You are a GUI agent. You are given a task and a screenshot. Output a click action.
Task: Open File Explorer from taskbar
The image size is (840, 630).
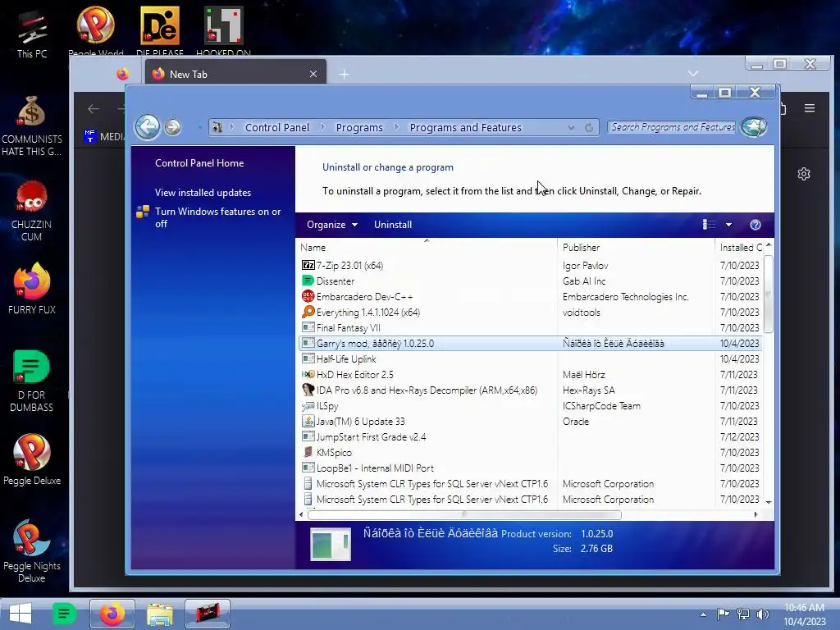point(160,614)
